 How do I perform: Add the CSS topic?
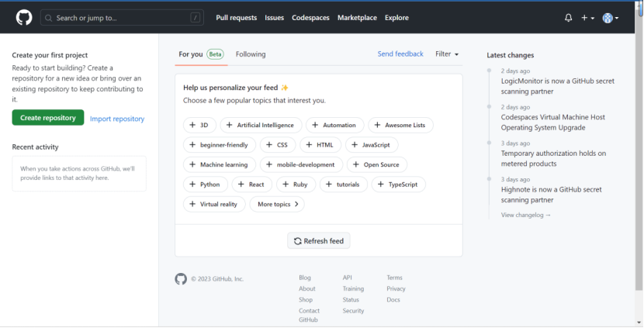point(278,145)
